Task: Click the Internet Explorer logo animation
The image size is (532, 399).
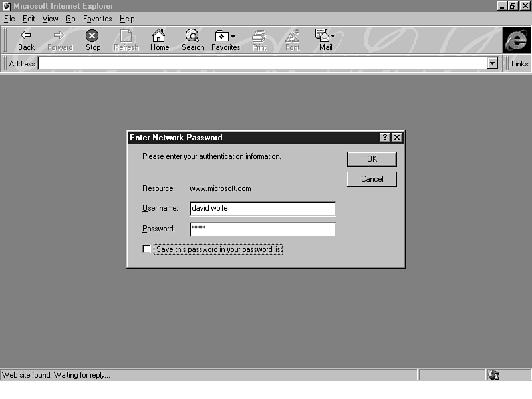Action: click(x=517, y=40)
